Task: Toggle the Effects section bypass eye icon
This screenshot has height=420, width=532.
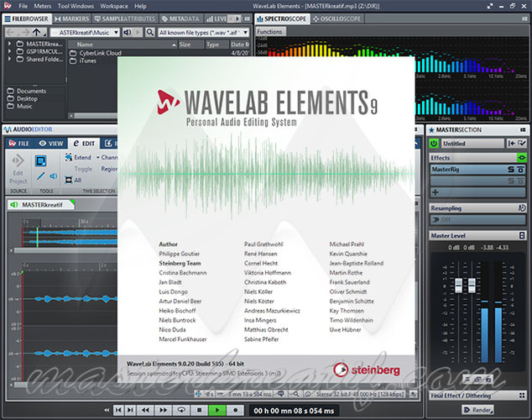Action: point(521,158)
